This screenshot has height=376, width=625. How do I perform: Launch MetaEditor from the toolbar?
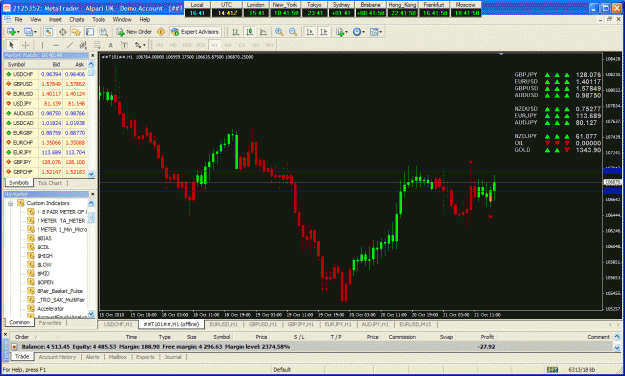tap(161, 32)
